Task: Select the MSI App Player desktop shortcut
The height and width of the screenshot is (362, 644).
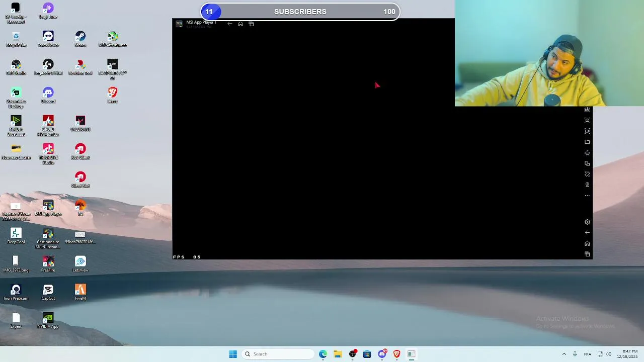Action: (48, 208)
